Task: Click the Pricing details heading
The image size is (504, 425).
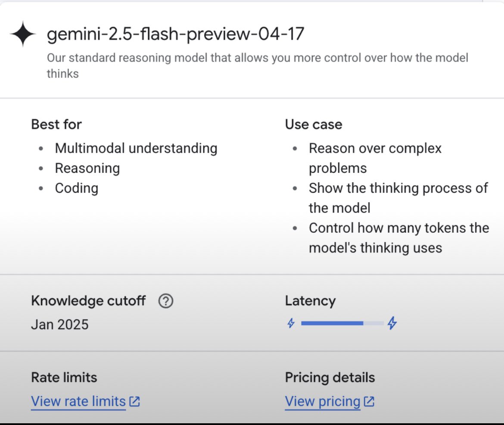Action: click(330, 378)
